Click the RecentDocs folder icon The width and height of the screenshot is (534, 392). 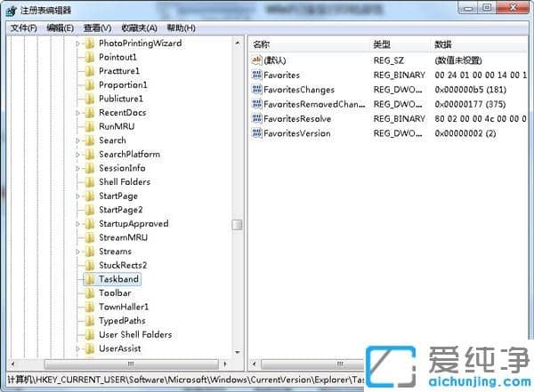90,113
